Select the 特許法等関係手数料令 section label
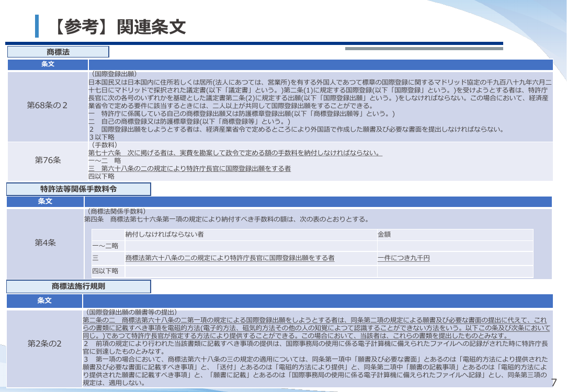 pos(78,189)
